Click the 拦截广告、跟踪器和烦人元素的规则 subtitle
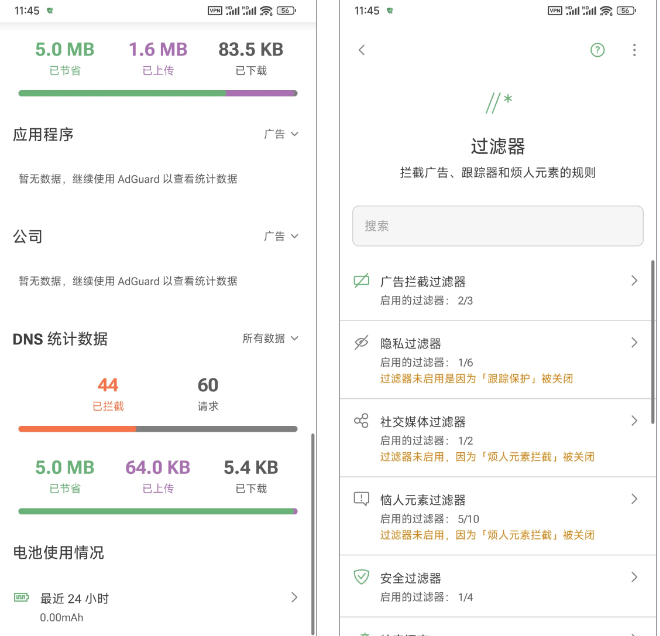This screenshot has height=636, width=660. (498, 173)
